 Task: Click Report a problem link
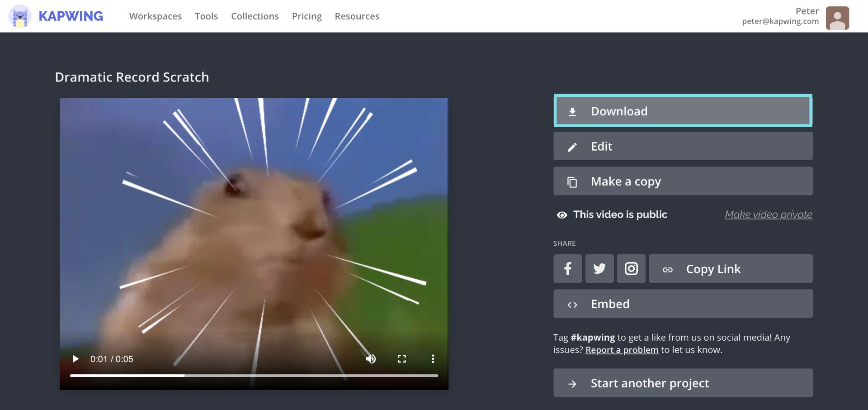[x=622, y=350]
